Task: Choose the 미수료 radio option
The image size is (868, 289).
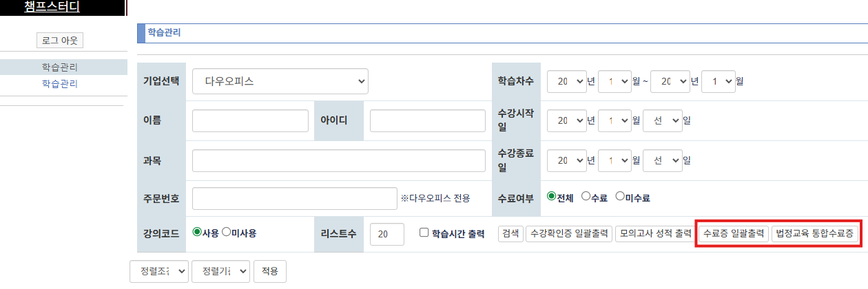Action: (620, 197)
